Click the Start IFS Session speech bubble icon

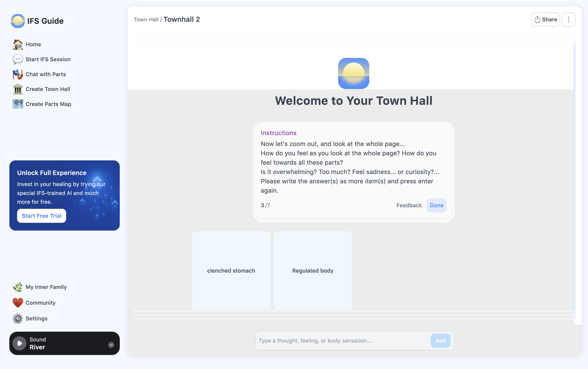[x=18, y=59]
